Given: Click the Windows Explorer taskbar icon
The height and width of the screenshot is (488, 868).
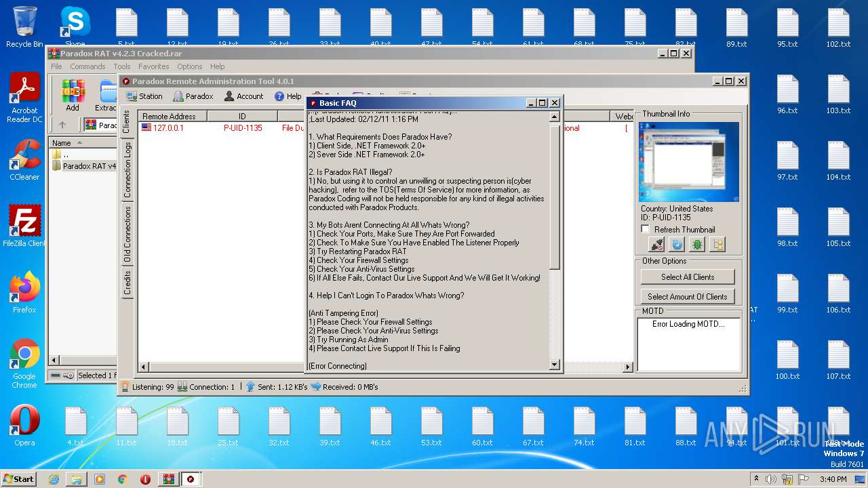Looking at the screenshot, I should tap(77, 479).
